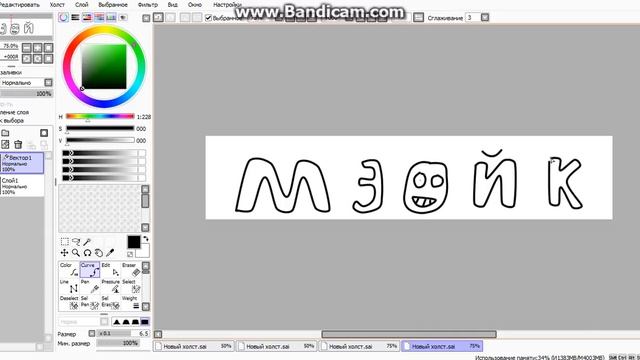Click the layer mask icon
Image resolution: width=640 pixels, height=360 pixels.
click(44, 133)
